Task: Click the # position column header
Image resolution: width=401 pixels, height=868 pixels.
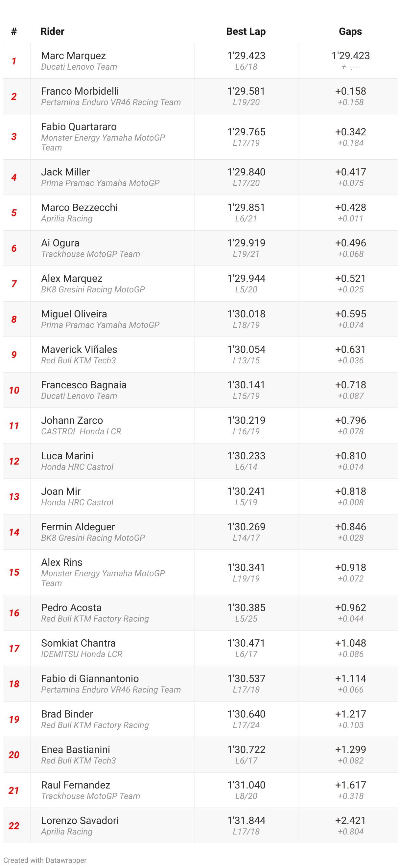Action: (x=14, y=31)
